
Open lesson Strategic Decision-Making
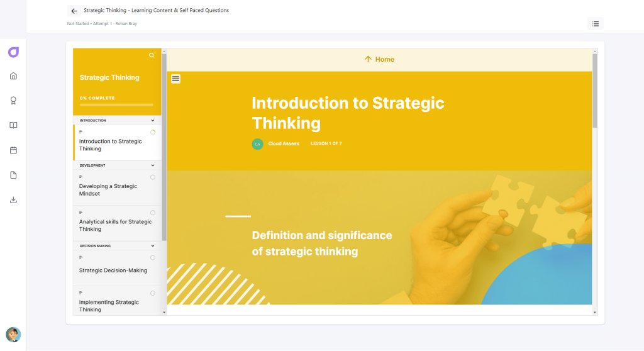[117, 268]
